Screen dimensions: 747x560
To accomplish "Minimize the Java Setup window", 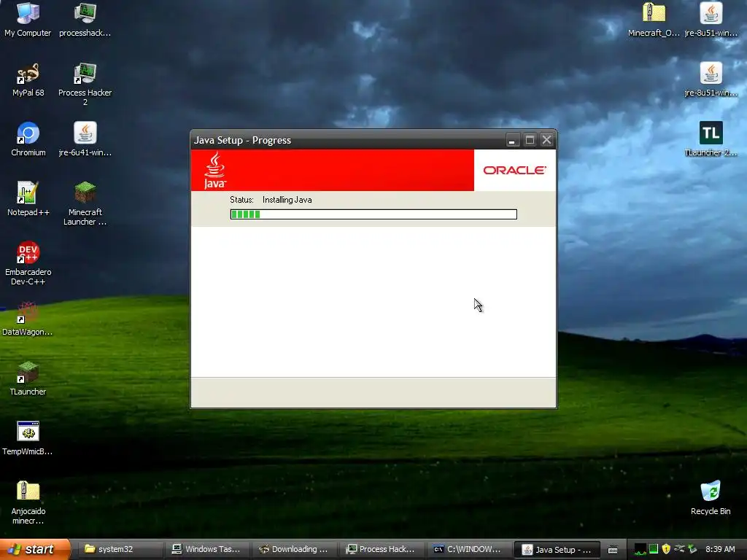I will [x=512, y=140].
